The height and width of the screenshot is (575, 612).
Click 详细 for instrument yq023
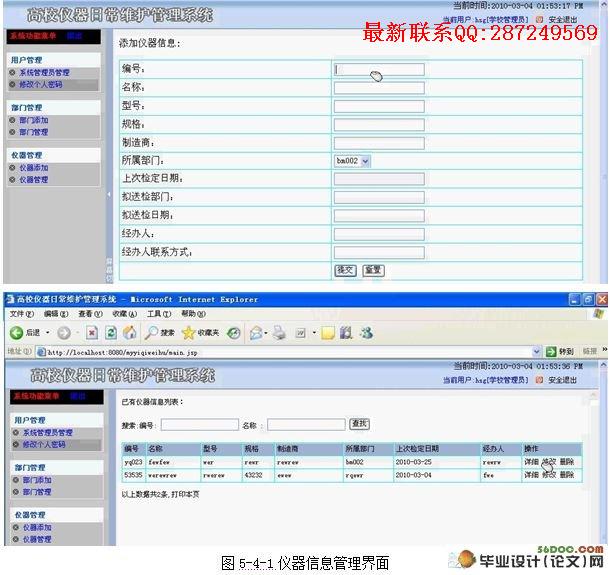click(531, 462)
